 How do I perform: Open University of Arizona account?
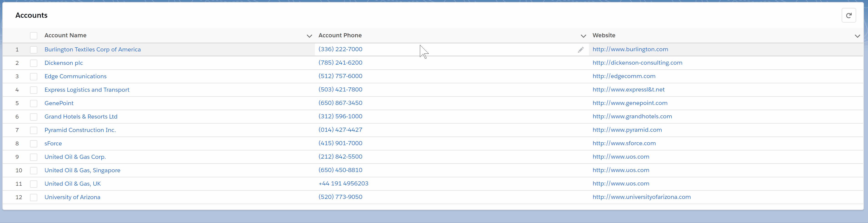pyautogui.click(x=72, y=197)
